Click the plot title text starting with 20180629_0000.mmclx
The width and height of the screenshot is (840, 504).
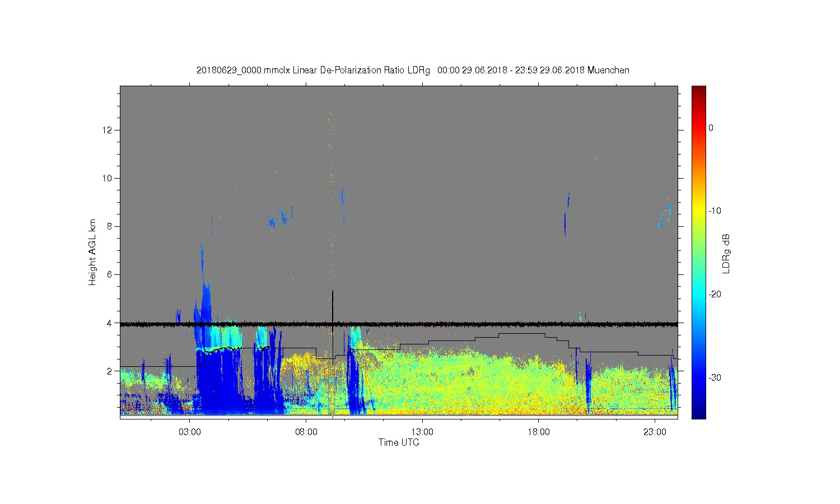click(x=413, y=71)
